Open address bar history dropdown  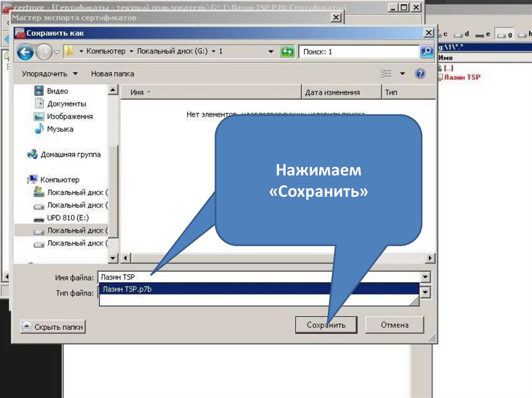271,51
